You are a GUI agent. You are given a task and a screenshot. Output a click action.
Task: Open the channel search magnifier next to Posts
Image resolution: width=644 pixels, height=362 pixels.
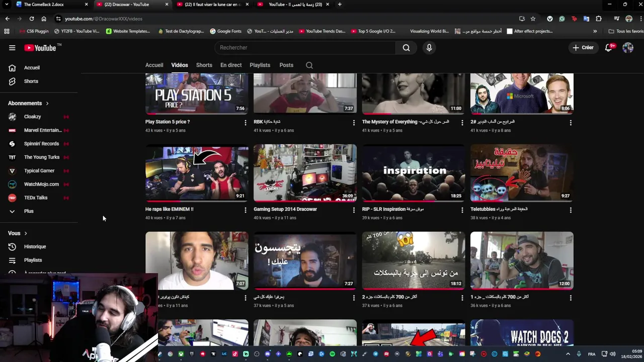pyautogui.click(x=309, y=65)
